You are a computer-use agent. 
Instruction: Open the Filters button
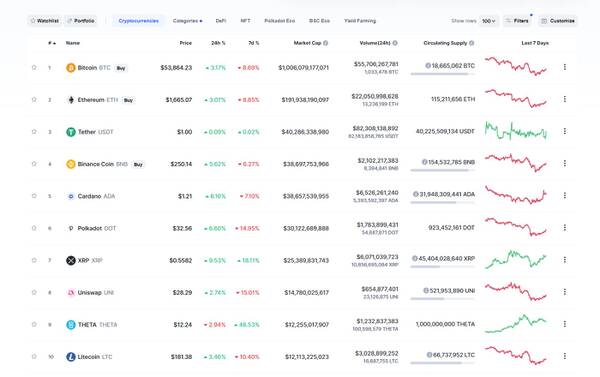point(517,21)
